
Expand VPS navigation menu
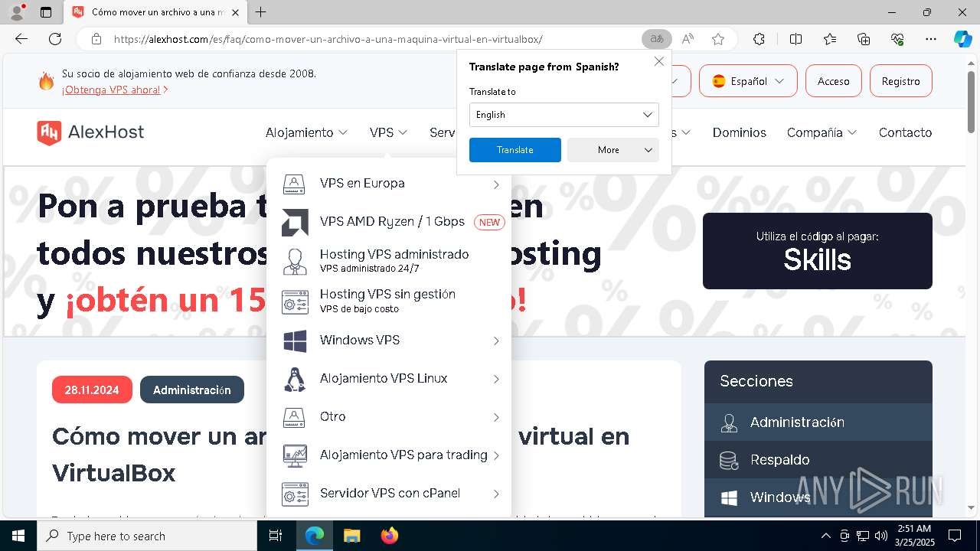click(388, 132)
